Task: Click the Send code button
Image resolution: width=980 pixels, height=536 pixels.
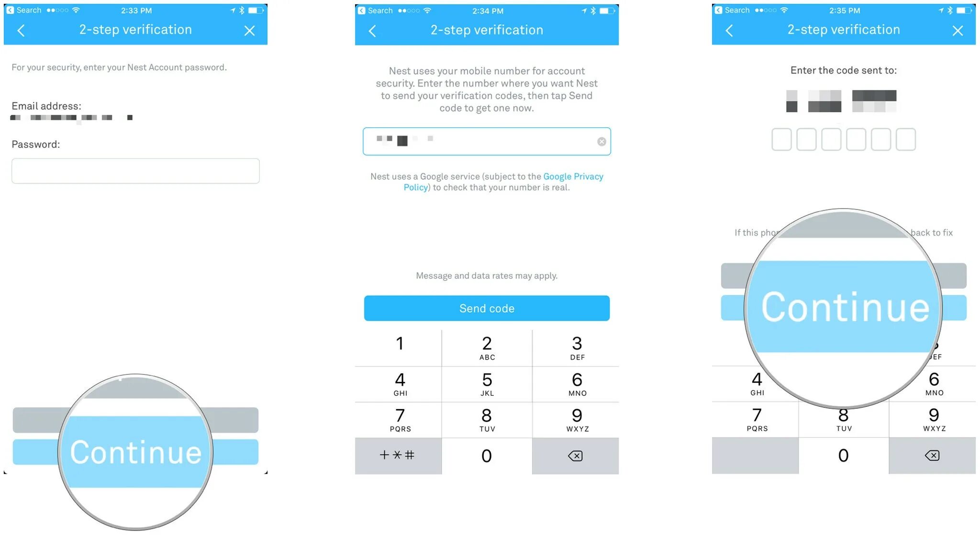Action: pos(487,308)
